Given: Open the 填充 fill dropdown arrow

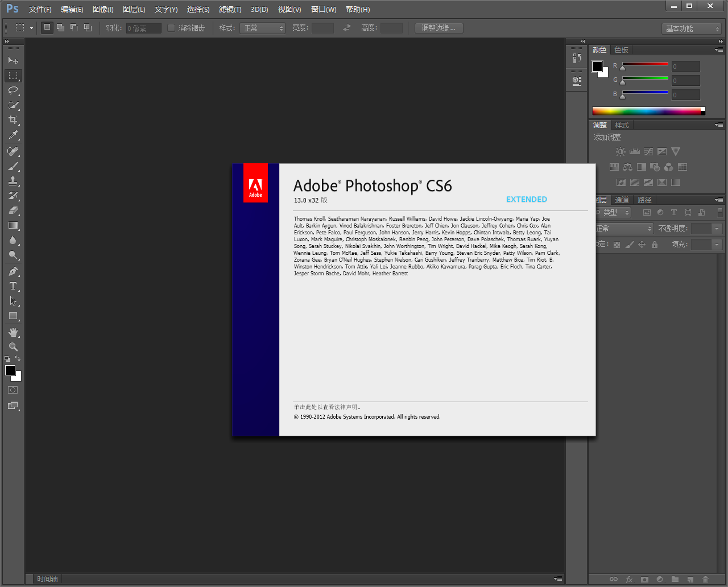Looking at the screenshot, I should click(x=717, y=245).
